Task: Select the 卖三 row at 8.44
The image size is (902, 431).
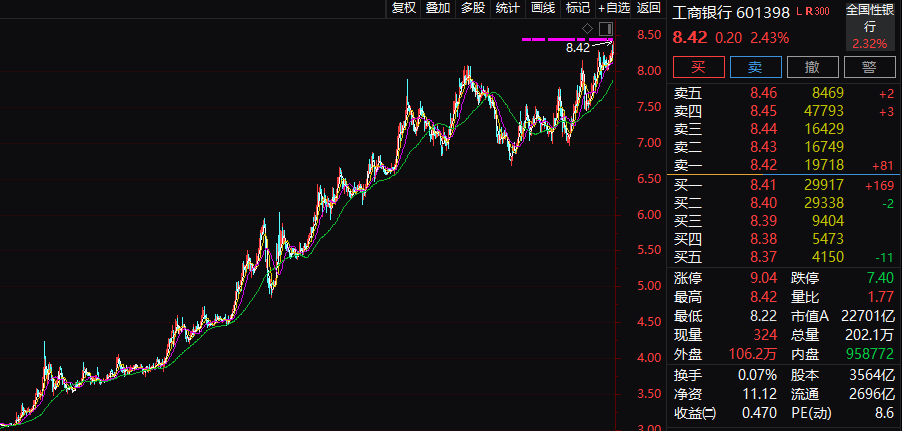Action: click(783, 129)
